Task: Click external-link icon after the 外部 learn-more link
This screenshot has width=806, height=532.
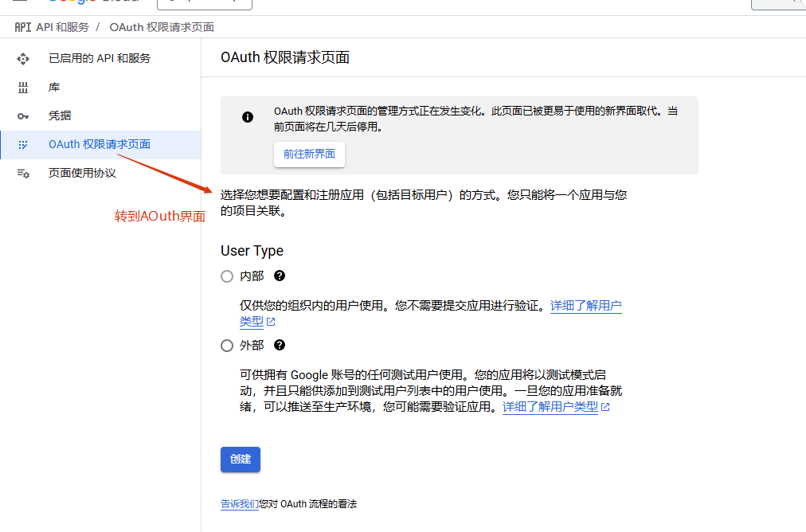Action: [605, 407]
